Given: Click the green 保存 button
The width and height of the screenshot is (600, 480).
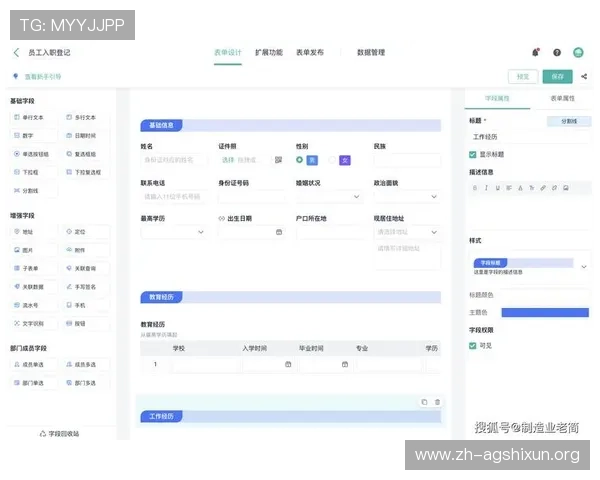Looking at the screenshot, I should click(x=558, y=77).
